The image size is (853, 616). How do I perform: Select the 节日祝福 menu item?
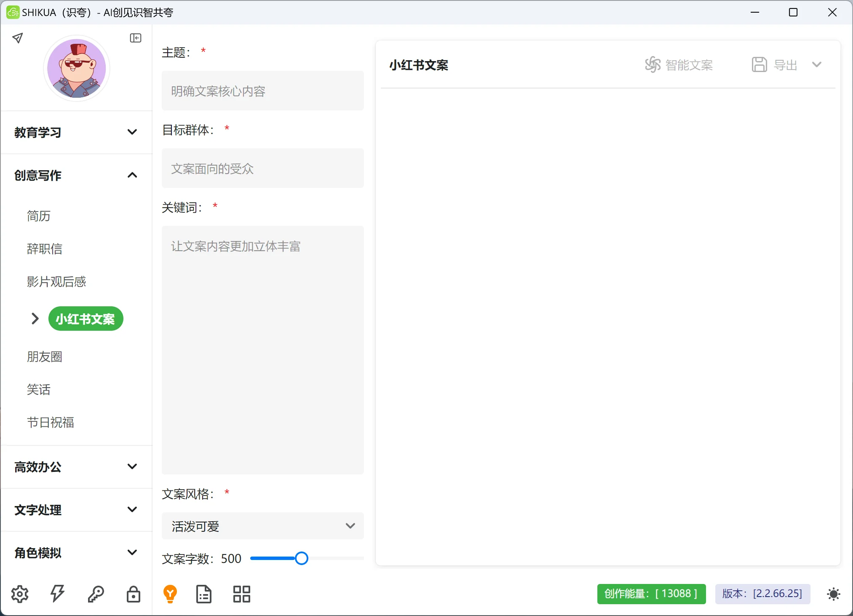pyautogui.click(x=51, y=422)
